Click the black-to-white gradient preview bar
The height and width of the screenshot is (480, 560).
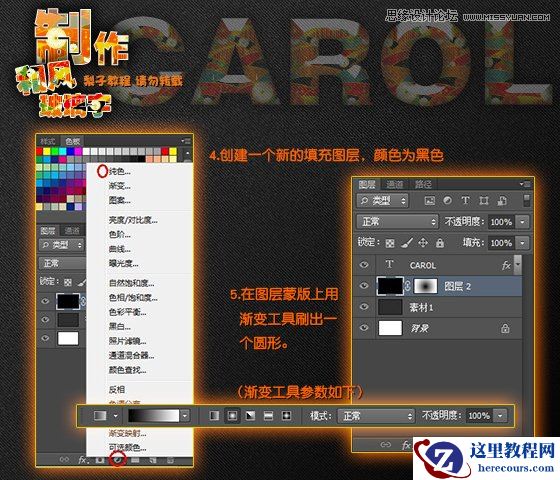pos(154,416)
